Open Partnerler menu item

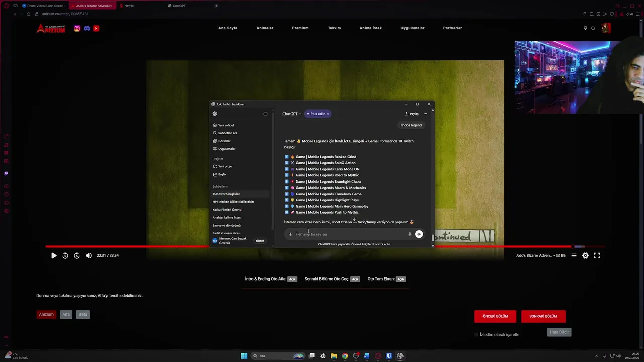452,28
